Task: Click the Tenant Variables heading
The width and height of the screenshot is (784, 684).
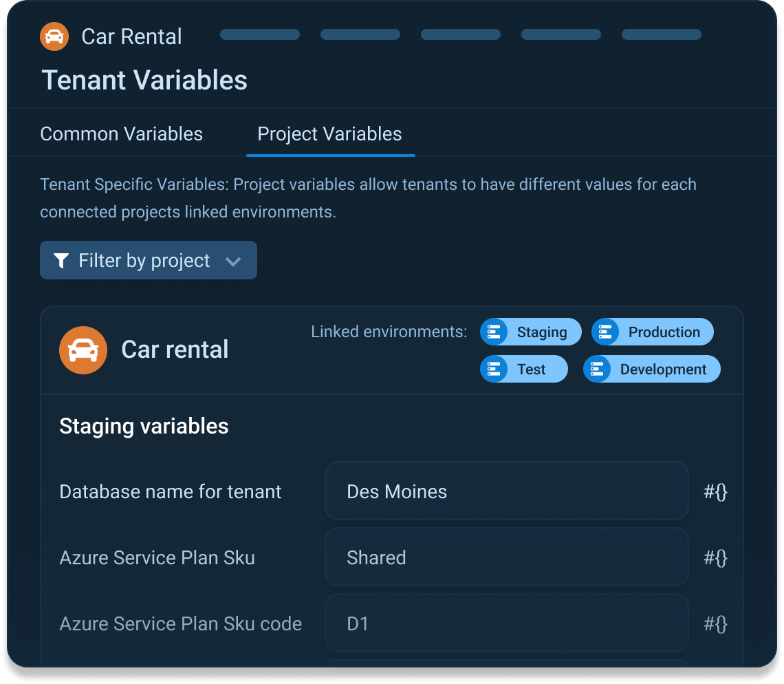Action: [x=144, y=80]
